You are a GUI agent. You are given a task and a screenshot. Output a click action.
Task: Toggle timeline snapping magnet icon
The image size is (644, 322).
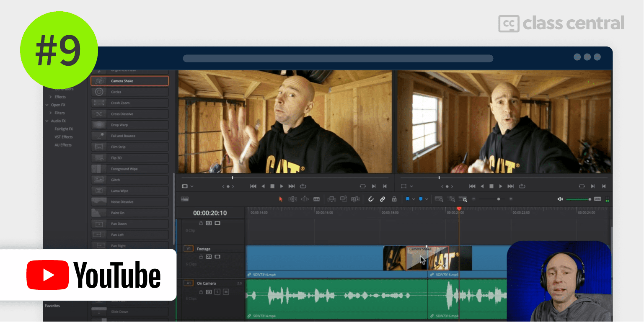(371, 199)
